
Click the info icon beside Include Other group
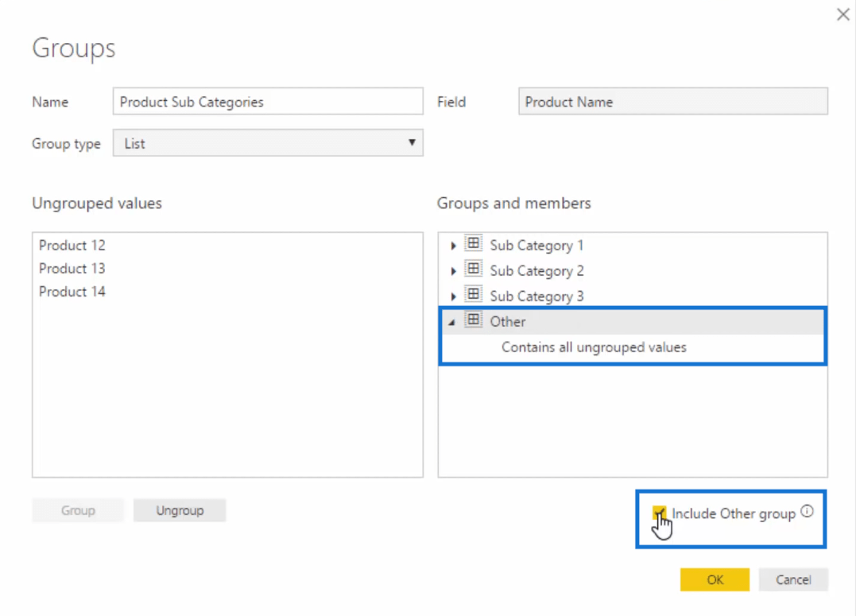[x=807, y=511]
